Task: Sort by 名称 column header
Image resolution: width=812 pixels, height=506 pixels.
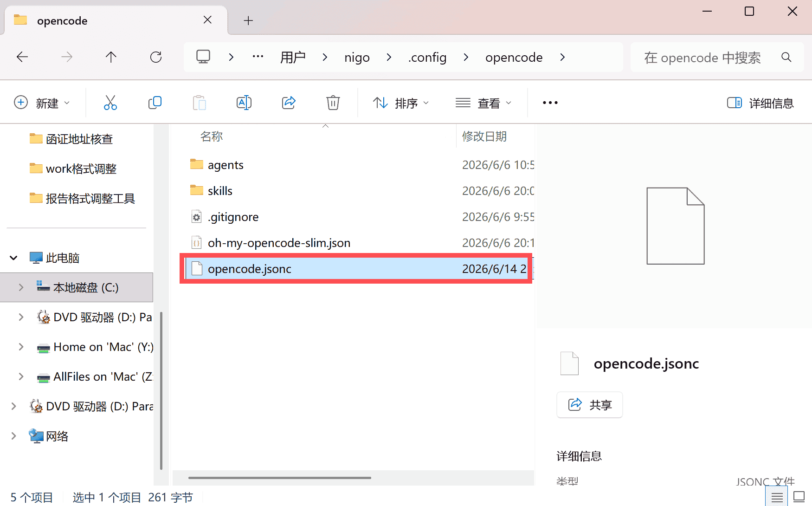Action: (x=212, y=136)
